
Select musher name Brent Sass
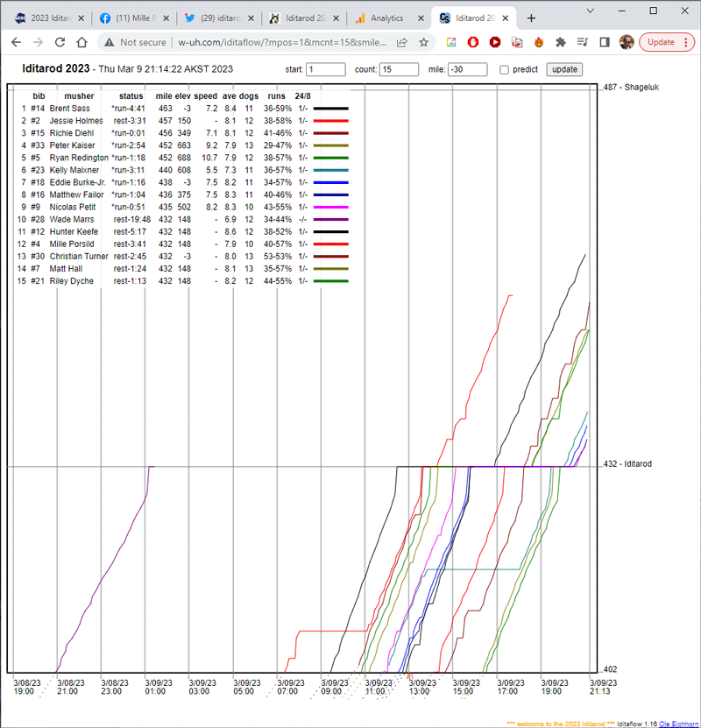[69, 109]
